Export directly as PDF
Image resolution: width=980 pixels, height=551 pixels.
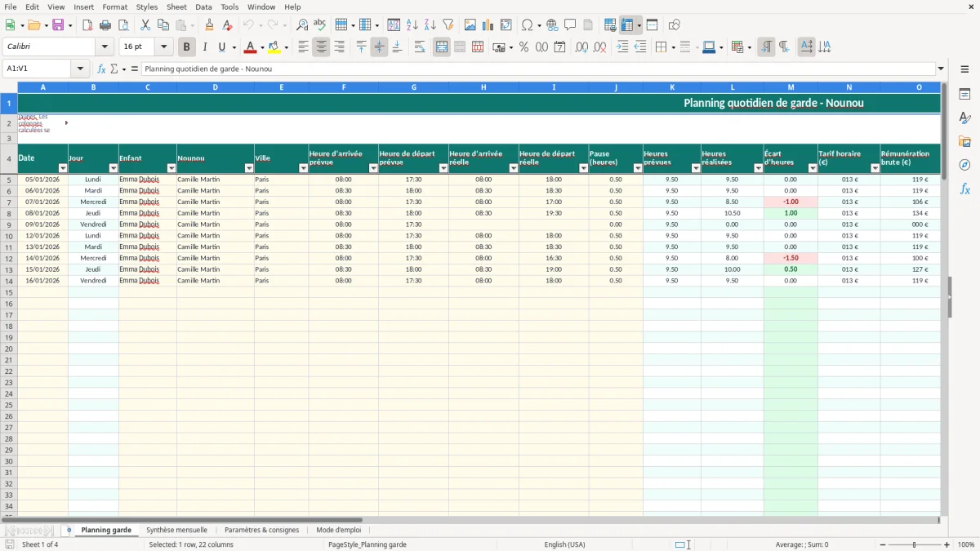click(87, 25)
